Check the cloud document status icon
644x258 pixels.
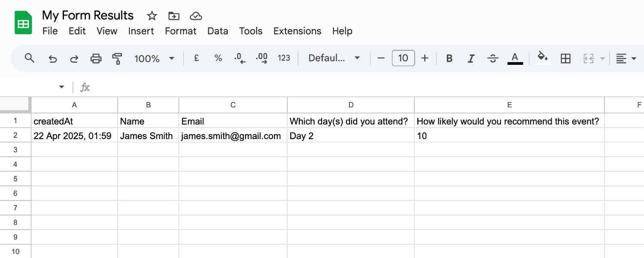pyautogui.click(x=196, y=16)
